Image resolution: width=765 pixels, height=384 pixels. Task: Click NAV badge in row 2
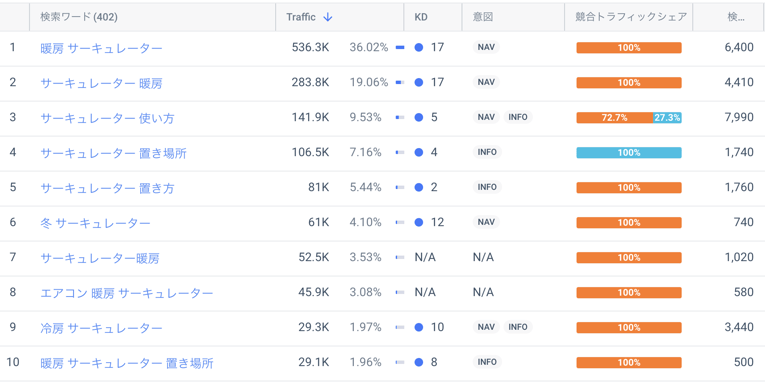pyautogui.click(x=486, y=82)
